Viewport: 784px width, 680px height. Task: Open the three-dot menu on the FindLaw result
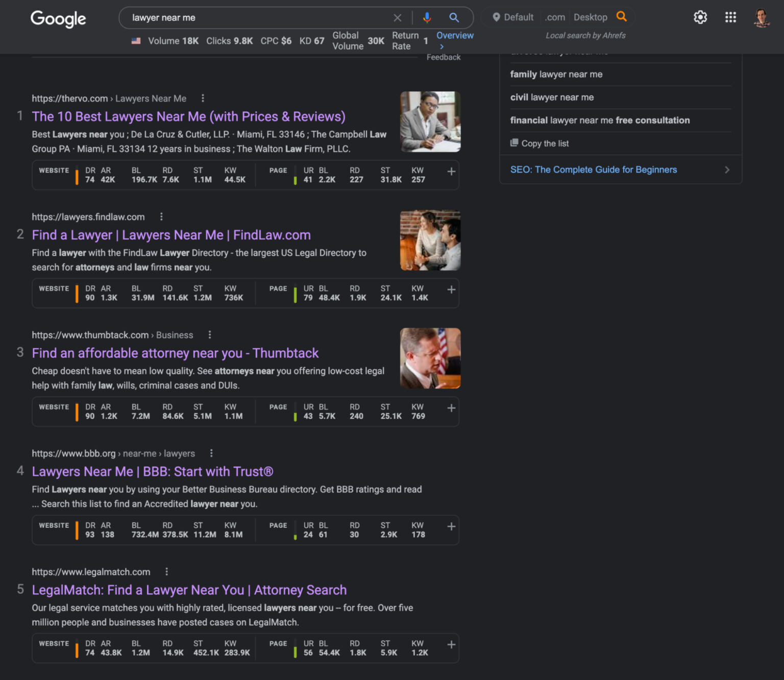click(161, 216)
